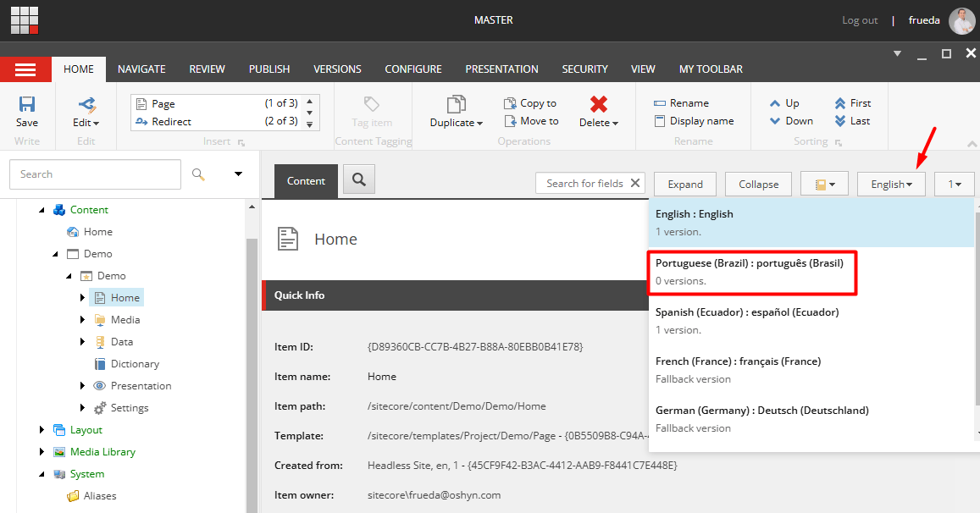This screenshot has width=980, height=513.
Task: Click Move to in Operations
Action: pyautogui.click(x=531, y=121)
